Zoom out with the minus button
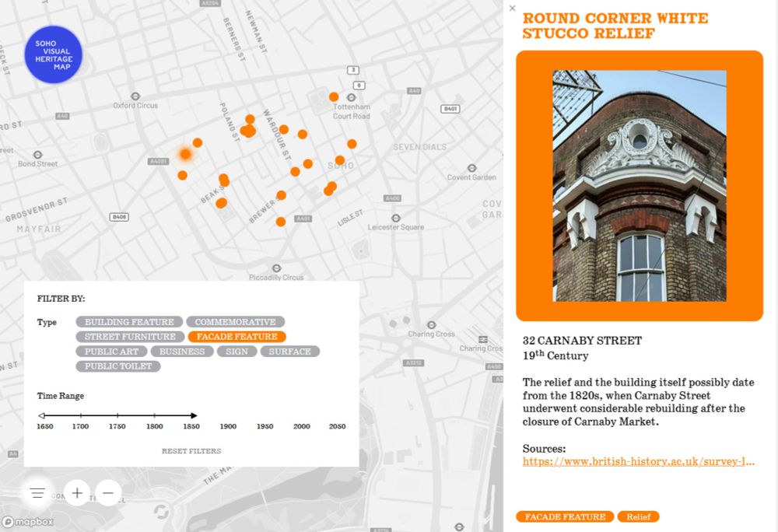This screenshot has width=778, height=532. tap(108, 493)
